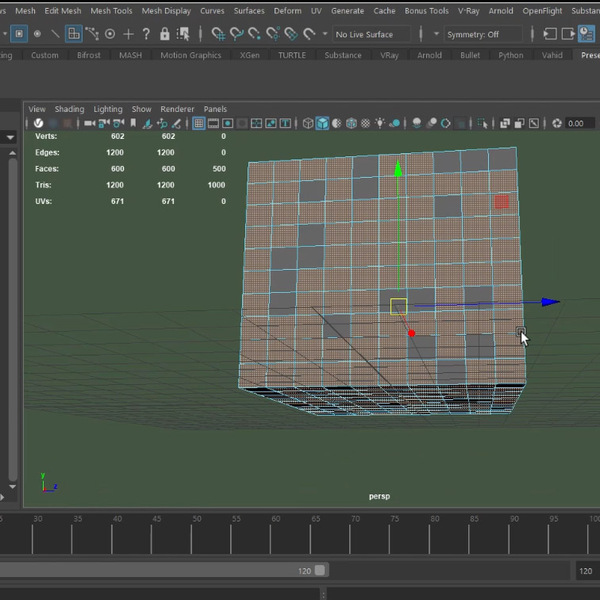Click the blue Z-axis move arrow
Image resolution: width=600 pixels, height=600 pixels.
549,302
